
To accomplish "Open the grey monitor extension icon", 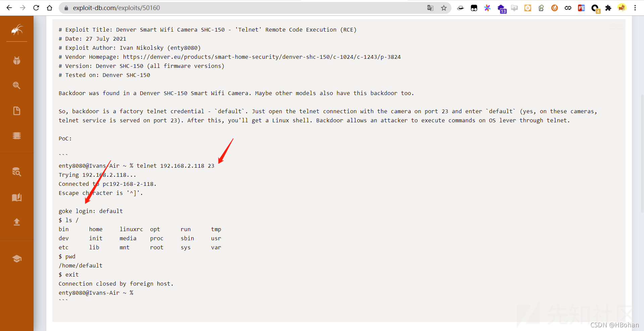I will click(x=514, y=8).
